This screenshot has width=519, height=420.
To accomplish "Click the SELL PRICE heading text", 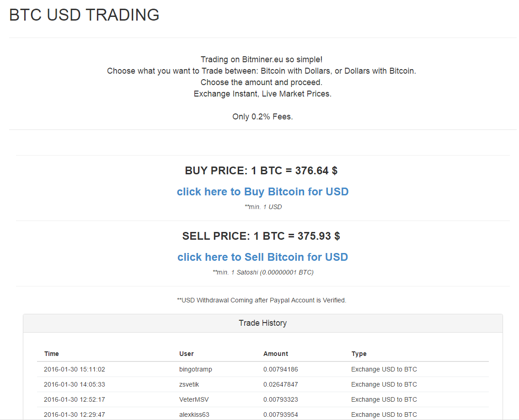I will tap(261, 236).
